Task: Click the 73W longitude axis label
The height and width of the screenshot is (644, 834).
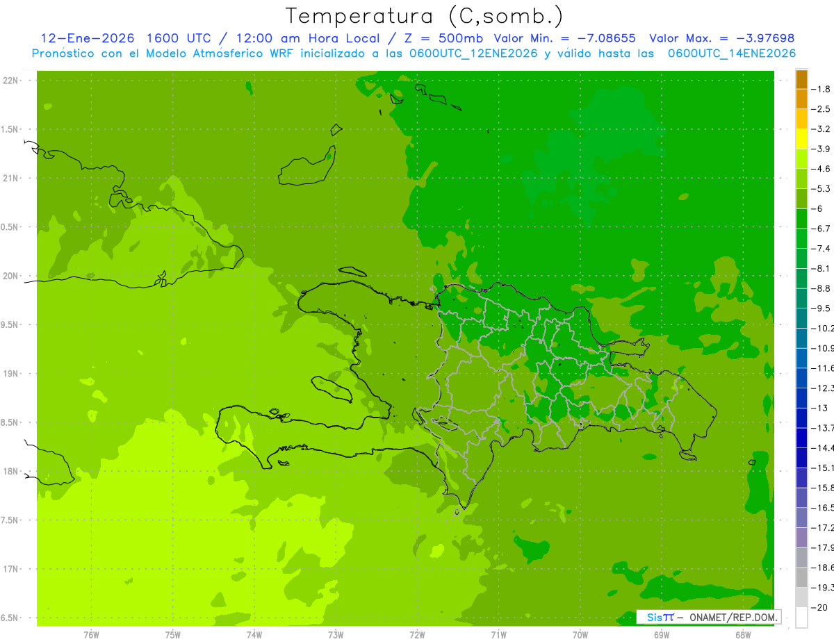Action: tap(336, 635)
